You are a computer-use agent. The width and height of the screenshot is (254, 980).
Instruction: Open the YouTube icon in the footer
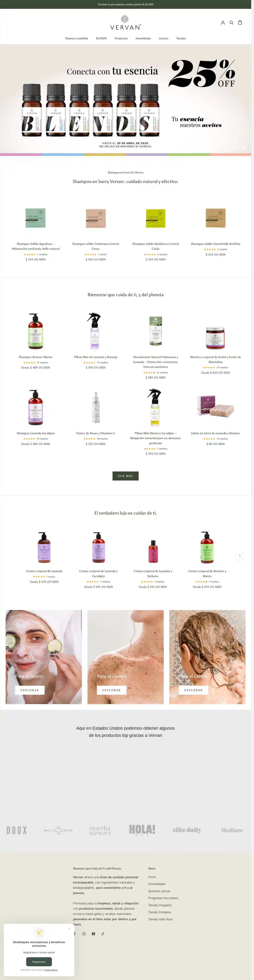coord(93,934)
